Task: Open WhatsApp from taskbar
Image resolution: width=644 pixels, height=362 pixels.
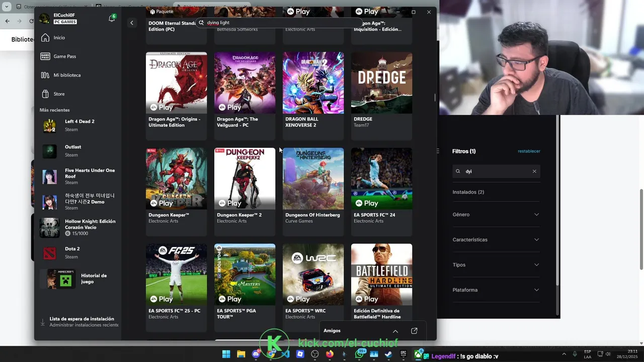Action: [x=359, y=354]
